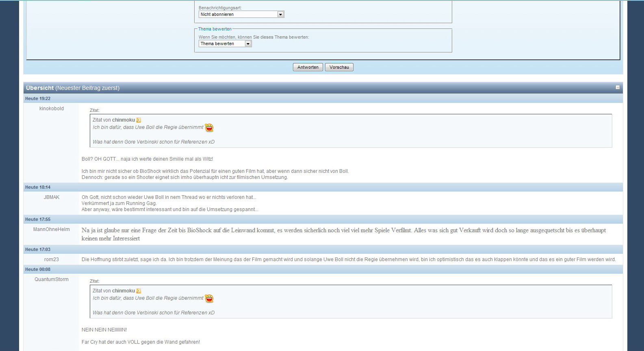Select username rom23
Image resolution: width=644 pixels, height=351 pixels.
52,259
